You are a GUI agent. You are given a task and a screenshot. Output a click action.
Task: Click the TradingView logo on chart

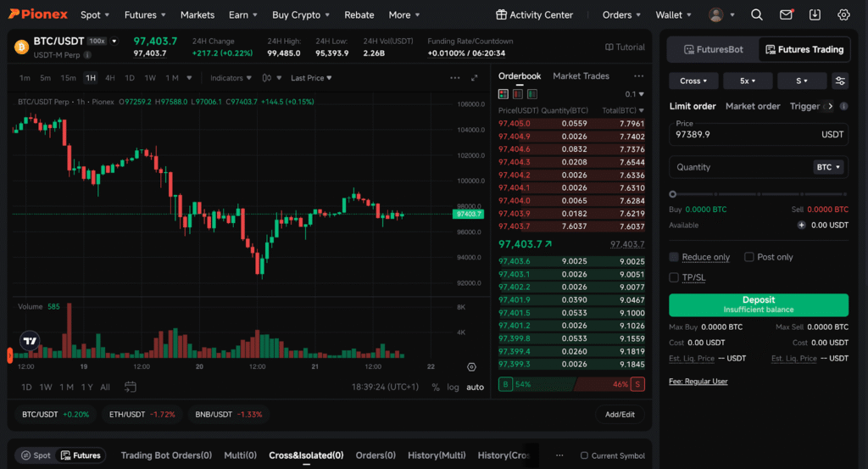[30, 341]
